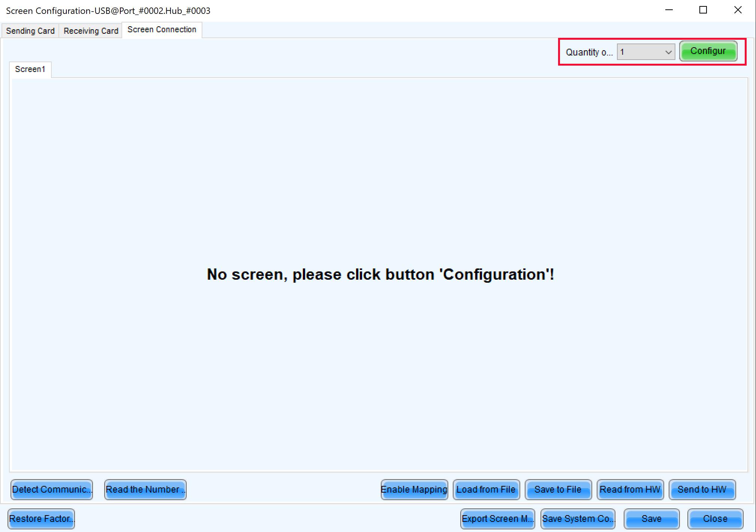This screenshot has width=756, height=532.
Task: Click Save to File
Action: click(x=558, y=490)
